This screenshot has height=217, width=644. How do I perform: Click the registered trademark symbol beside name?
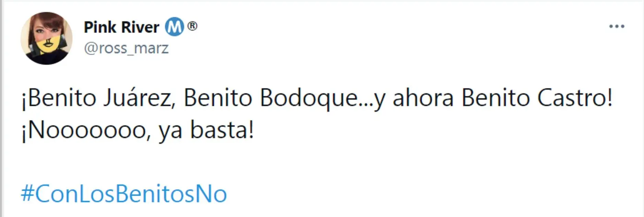point(192,26)
